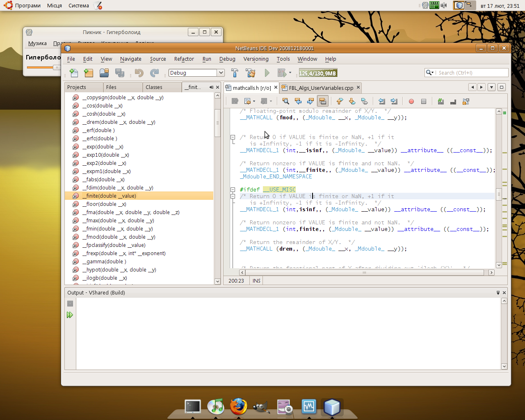Open the Forward history dropdown arrow
525x420 pixels.
[271, 101]
